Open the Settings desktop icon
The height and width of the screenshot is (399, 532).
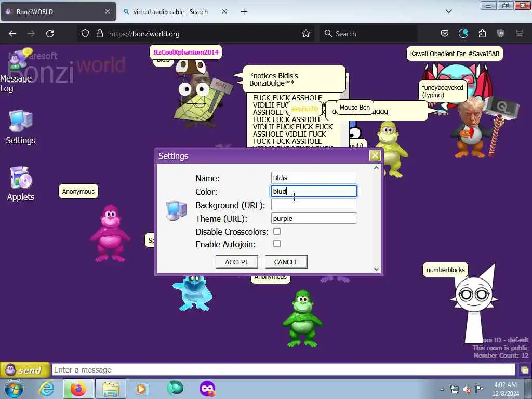(x=21, y=127)
